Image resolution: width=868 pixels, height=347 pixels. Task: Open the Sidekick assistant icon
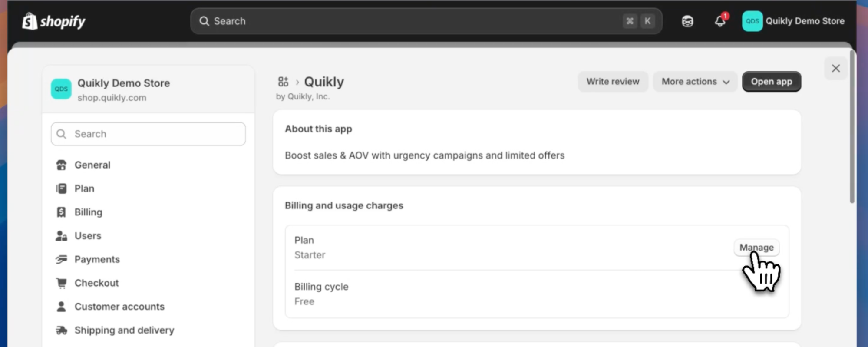click(687, 21)
